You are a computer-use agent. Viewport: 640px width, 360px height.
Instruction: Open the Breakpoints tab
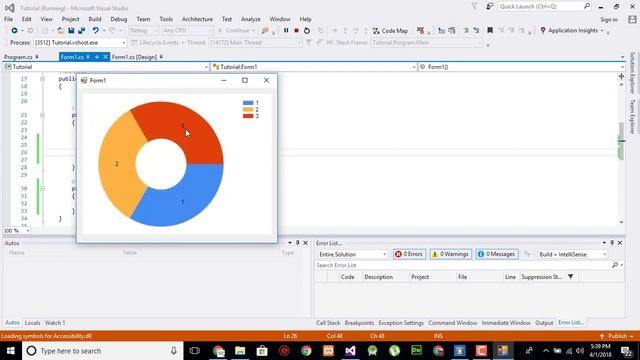tap(359, 323)
